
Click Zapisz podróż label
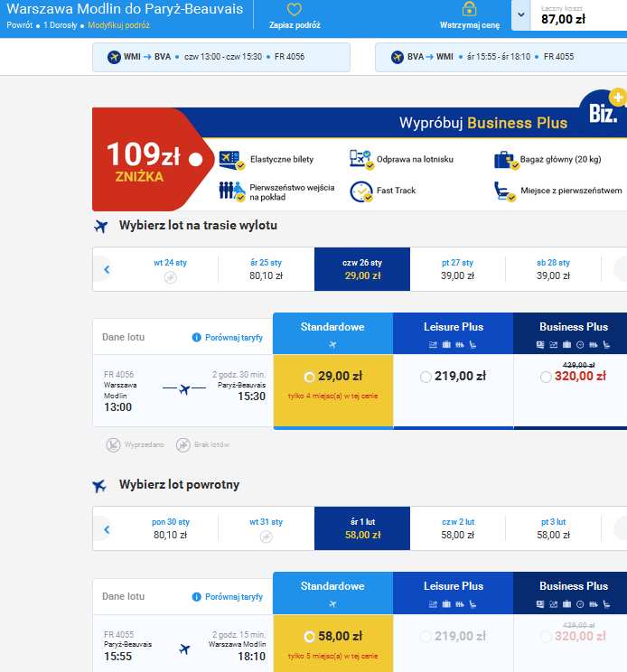pyautogui.click(x=295, y=25)
